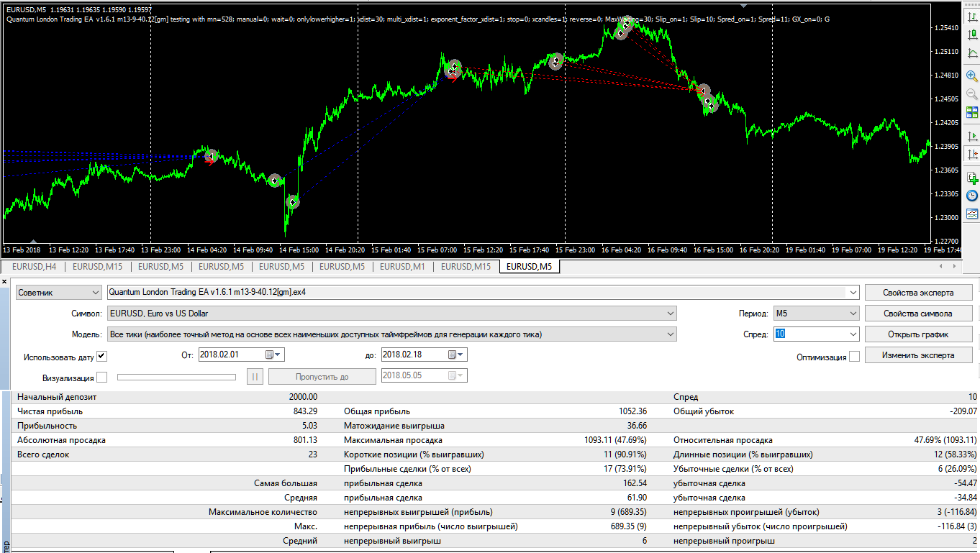This screenshot has height=553, width=980.
Task: Click the visualization speed slider
Action: click(176, 377)
